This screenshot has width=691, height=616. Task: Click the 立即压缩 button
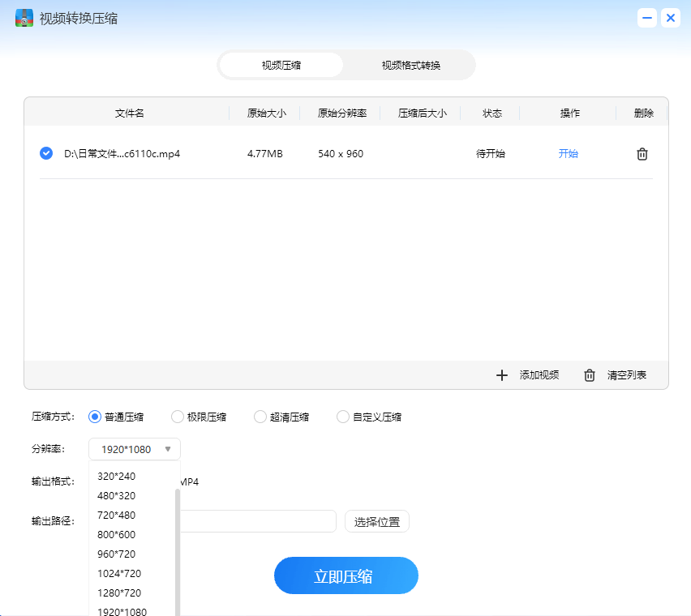pos(346,575)
